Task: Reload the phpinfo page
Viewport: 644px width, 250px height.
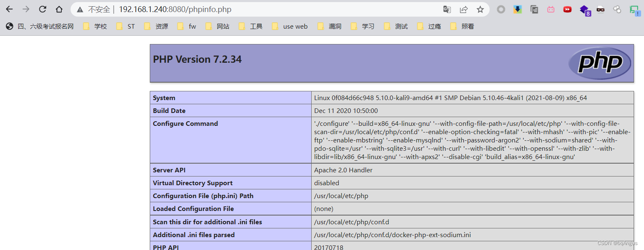Action: pos(42,9)
